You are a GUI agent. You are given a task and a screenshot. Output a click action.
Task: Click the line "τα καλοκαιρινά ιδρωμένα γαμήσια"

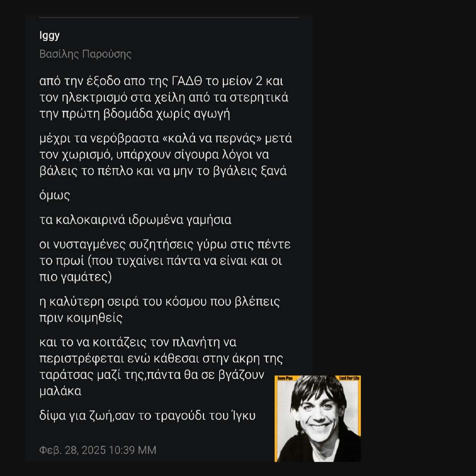pos(136,220)
